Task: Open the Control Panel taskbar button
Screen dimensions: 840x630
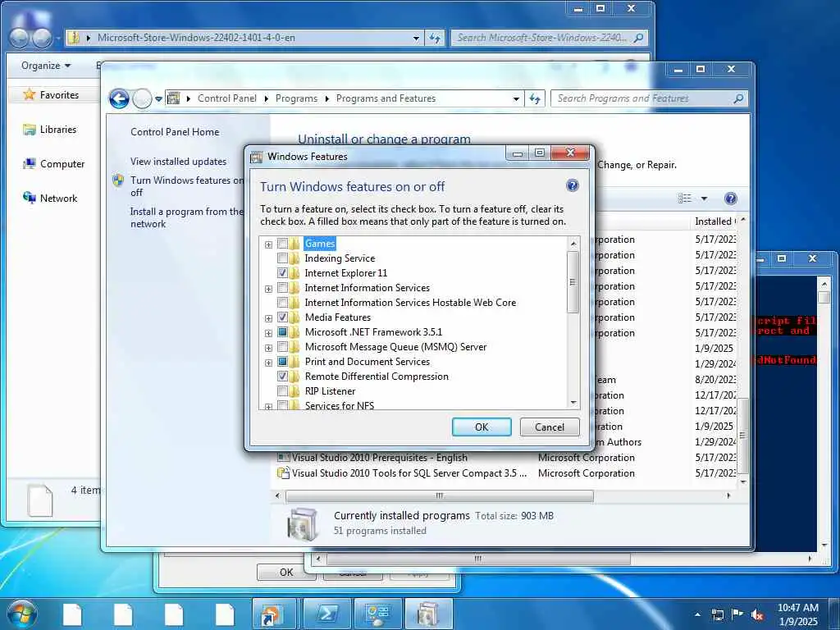Action: click(377, 614)
